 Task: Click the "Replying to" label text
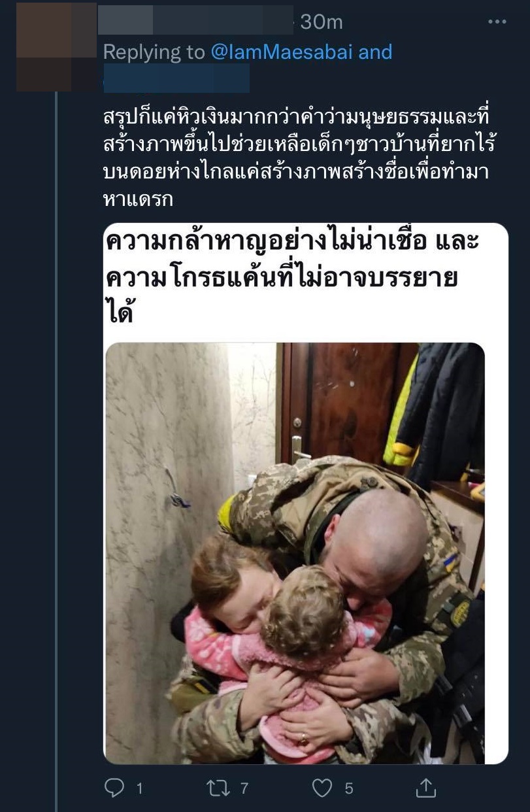click(x=154, y=52)
